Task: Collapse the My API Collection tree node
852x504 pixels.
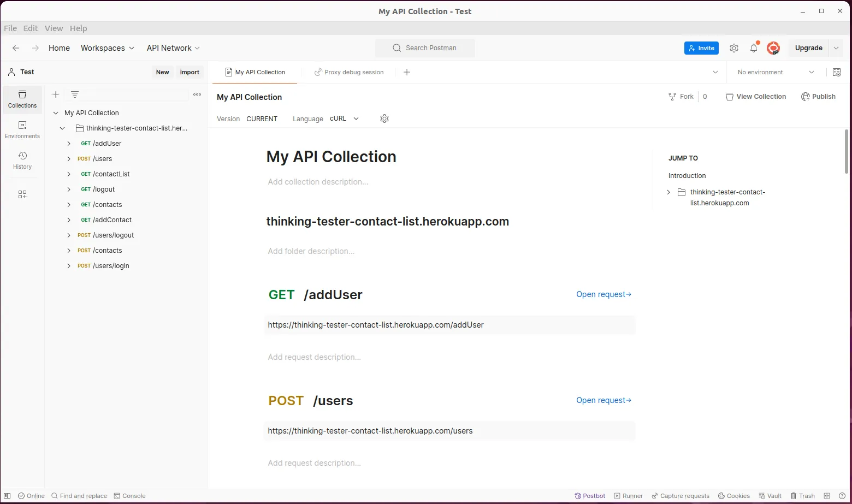Action: [56, 113]
